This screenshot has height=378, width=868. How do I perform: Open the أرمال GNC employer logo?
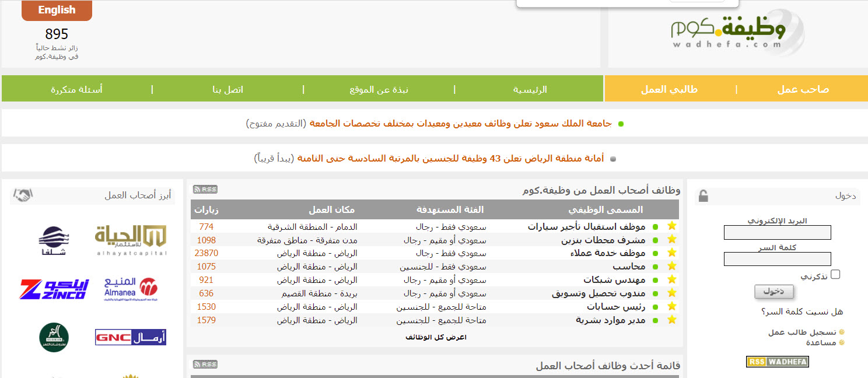pyautogui.click(x=131, y=337)
